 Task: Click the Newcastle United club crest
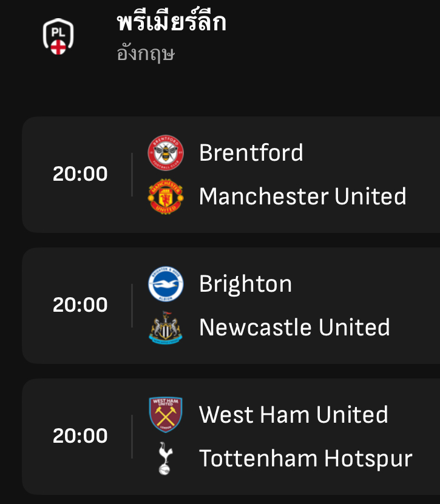[x=166, y=328]
